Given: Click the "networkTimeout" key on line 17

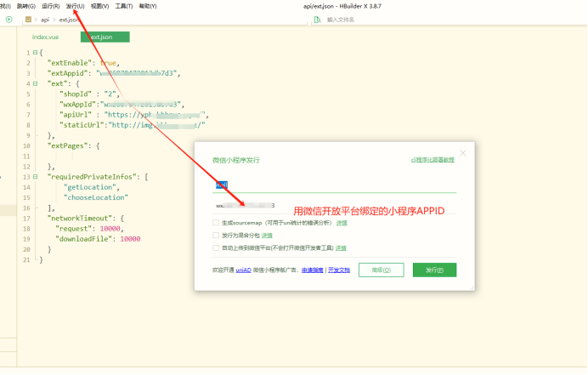Looking at the screenshot, I should point(80,218).
